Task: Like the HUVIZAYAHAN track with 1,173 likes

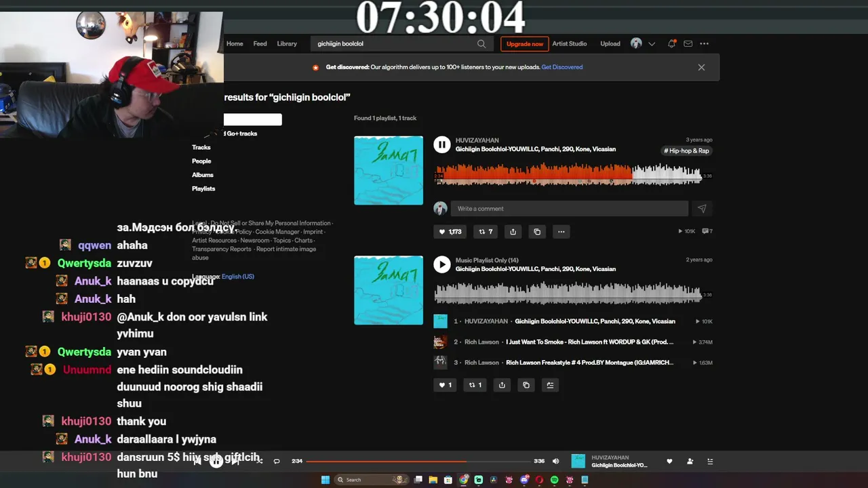Action: click(x=450, y=232)
